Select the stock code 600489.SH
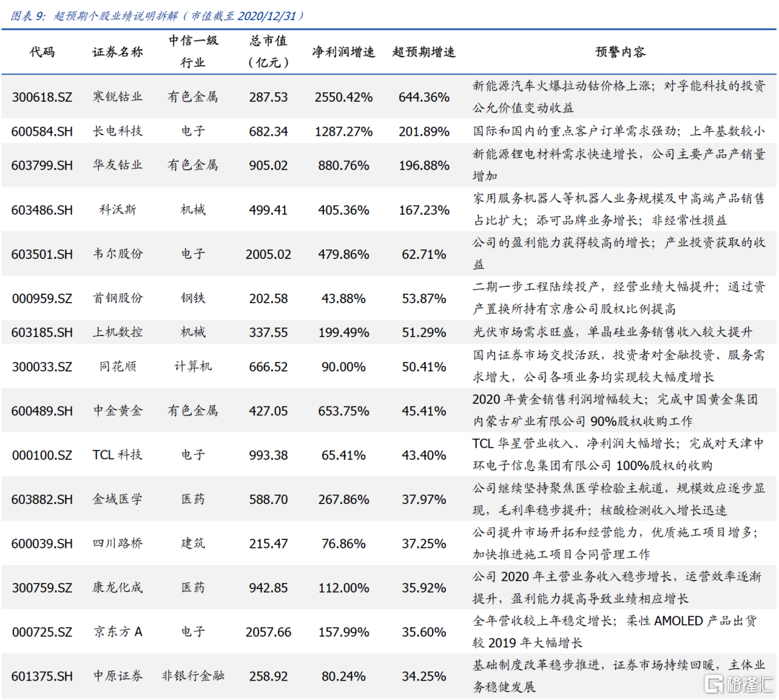This screenshot has width=779, height=700. tap(42, 411)
